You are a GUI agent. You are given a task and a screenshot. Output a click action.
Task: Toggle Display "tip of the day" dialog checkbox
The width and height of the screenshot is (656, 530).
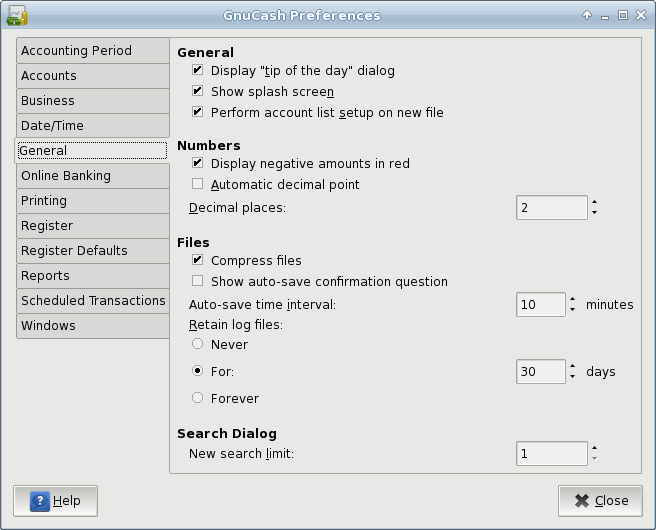pos(197,70)
